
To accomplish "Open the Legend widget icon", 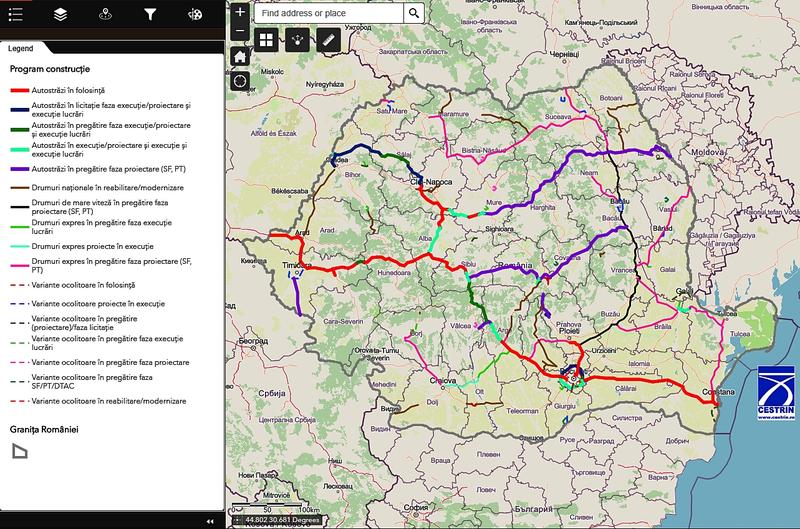I will (15, 14).
